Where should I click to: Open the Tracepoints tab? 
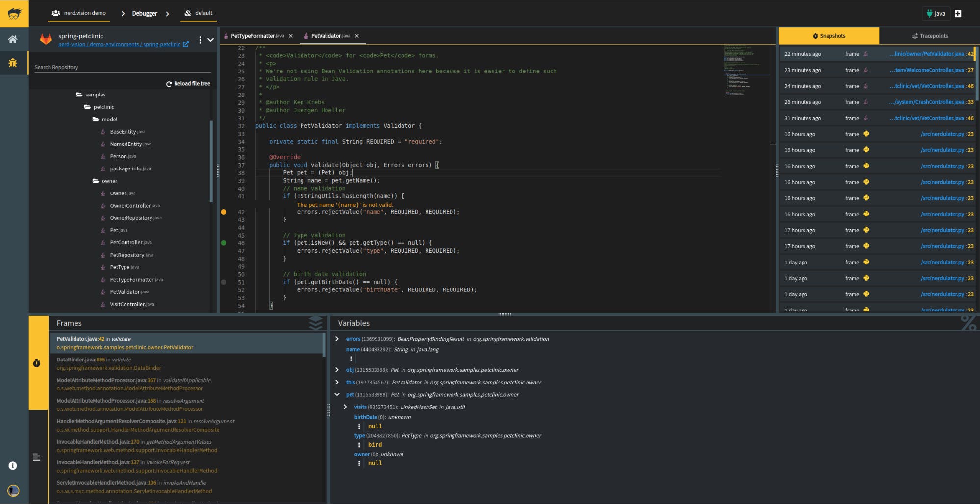pyautogui.click(x=930, y=35)
